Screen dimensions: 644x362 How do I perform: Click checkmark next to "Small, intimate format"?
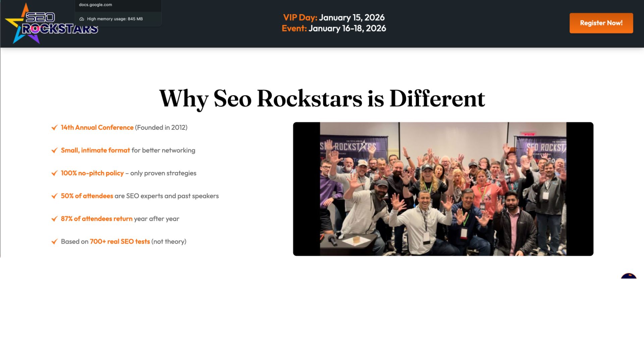[54, 150]
